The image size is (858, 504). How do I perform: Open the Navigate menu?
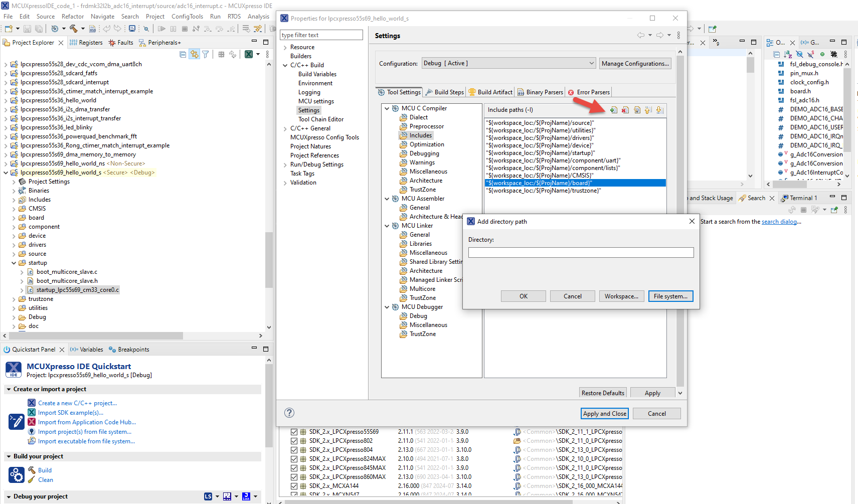pyautogui.click(x=102, y=16)
